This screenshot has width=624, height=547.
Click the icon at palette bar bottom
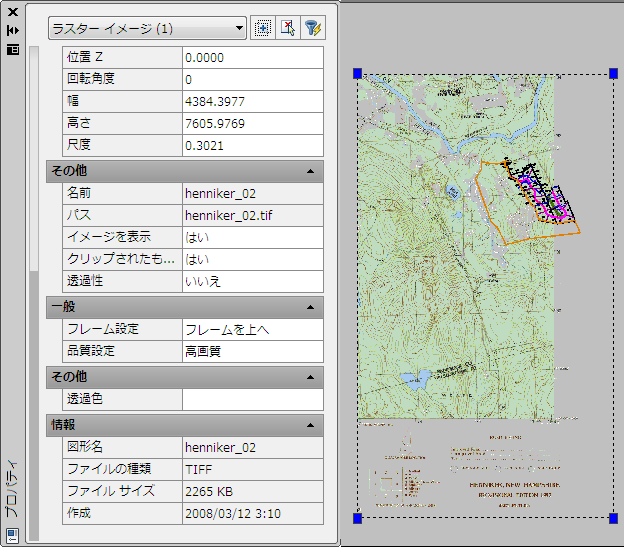click(x=13, y=535)
